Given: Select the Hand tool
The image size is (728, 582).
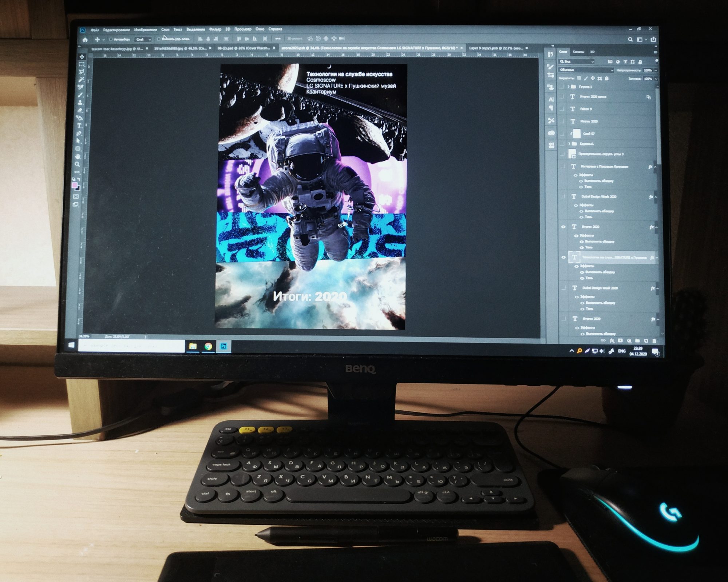Looking at the screenshot, I should point(78,156).
